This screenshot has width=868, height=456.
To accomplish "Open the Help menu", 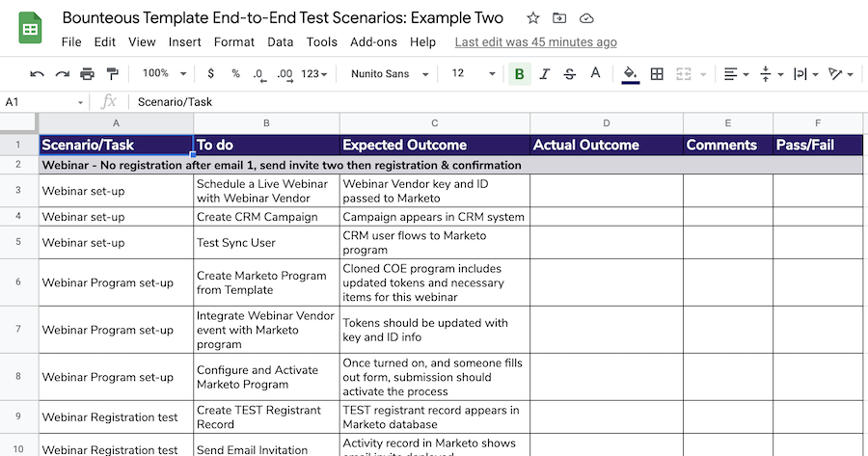I will (423, 42).
